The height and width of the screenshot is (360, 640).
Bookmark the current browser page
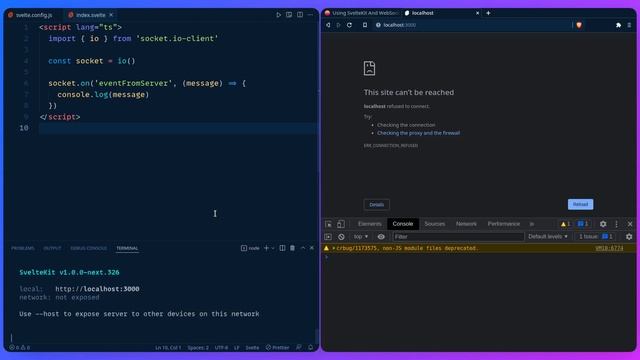pos(365,25)
